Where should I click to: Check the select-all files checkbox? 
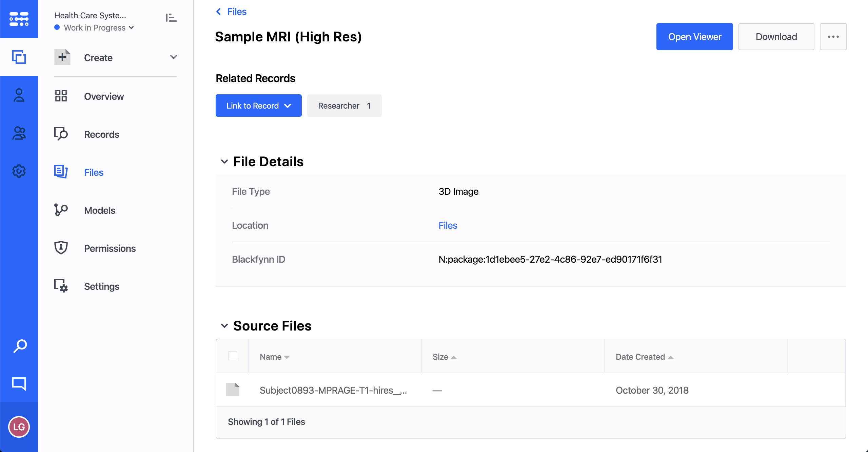[233, 356]
